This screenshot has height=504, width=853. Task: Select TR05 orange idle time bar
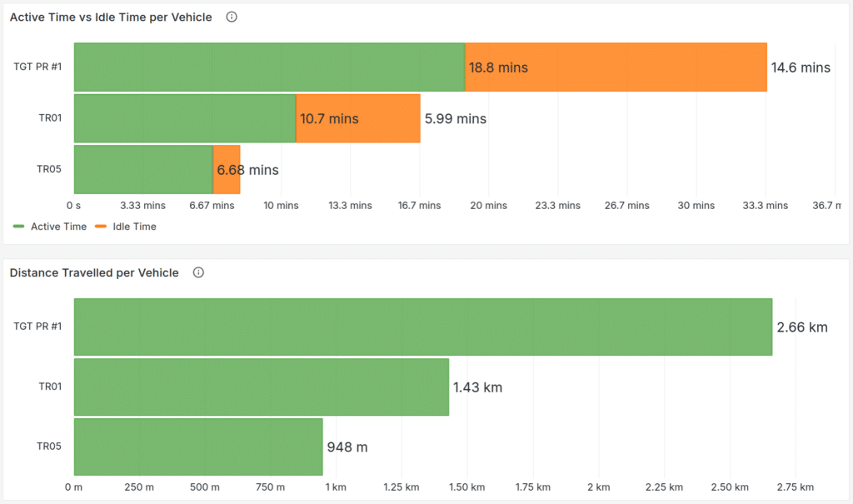227,169
